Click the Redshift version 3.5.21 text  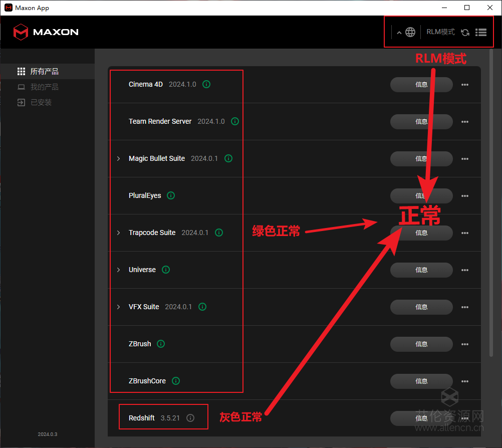[x=170, y=418]
